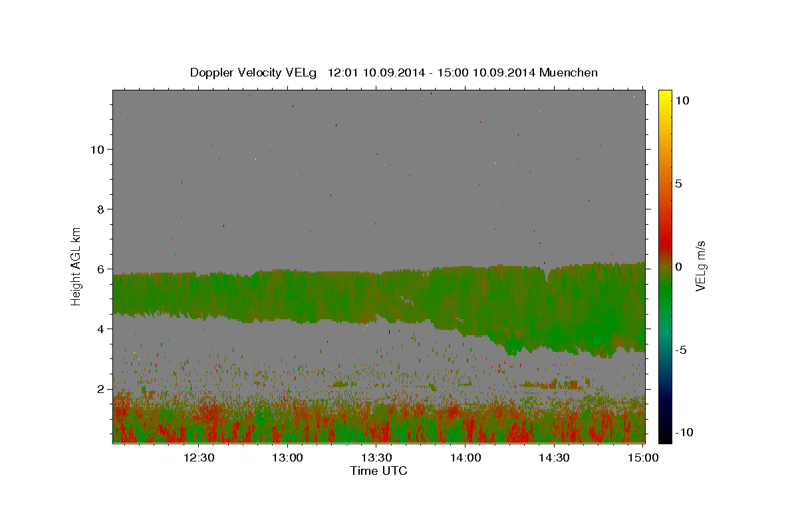
Task: Click the "Time UTC" axis label
Action: pyautogui.click(x=378, y=471)
